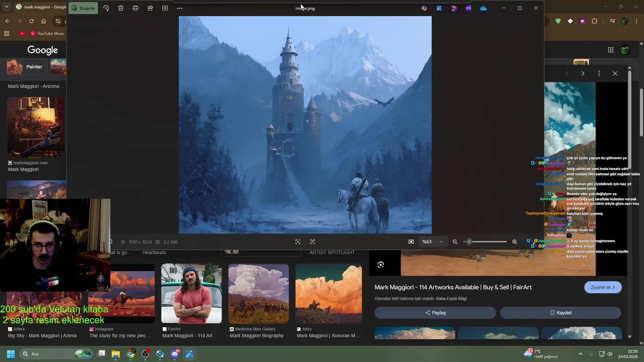644x362 pixels.
Task: Expand hidden system tray icons chevron
Action: pos(580,354)
